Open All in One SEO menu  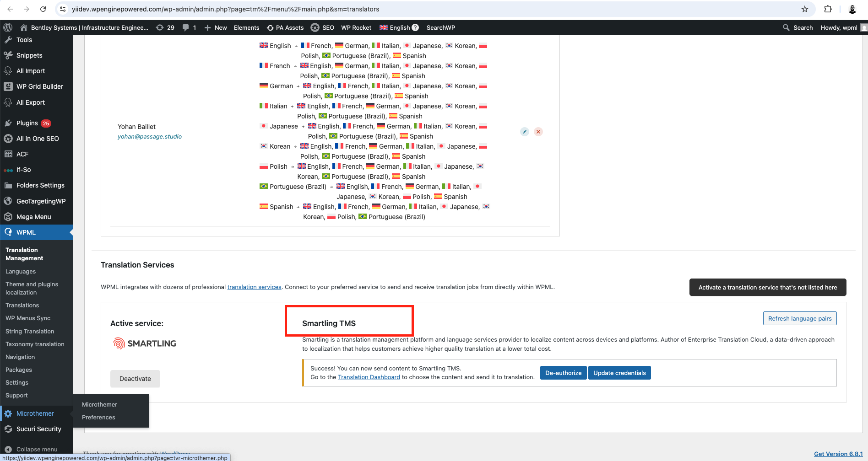[x=37, y=139]
